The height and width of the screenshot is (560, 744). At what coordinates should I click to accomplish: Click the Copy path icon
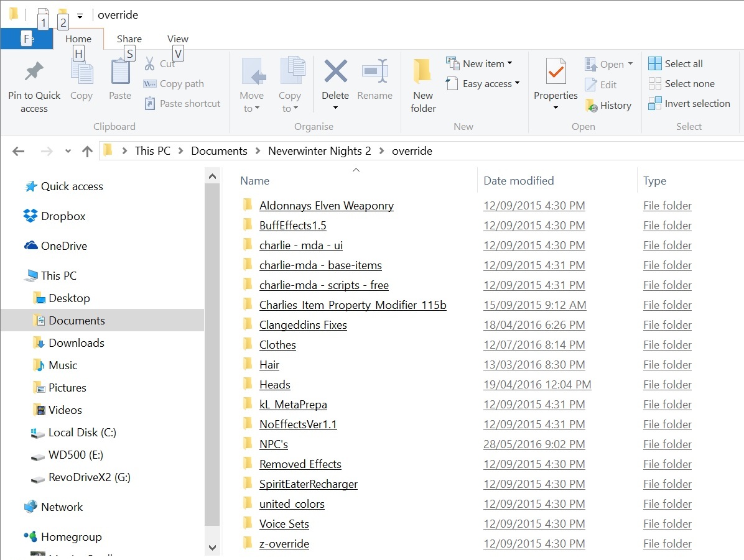149,83
